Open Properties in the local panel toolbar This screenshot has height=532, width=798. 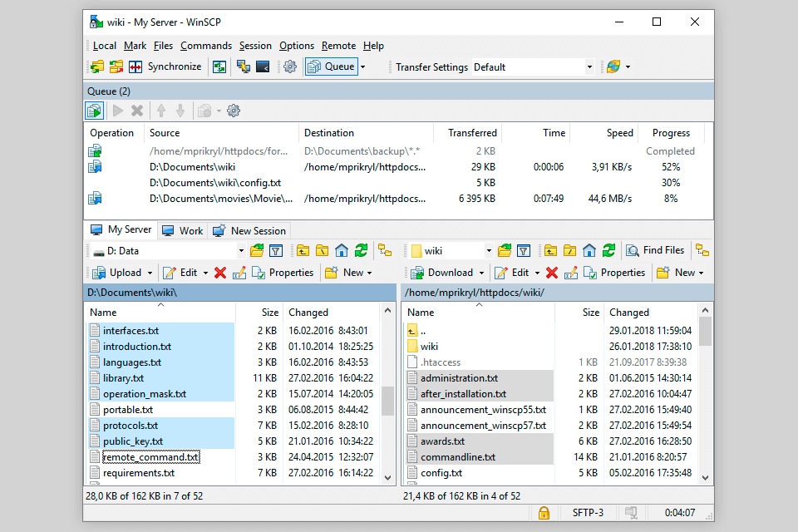pyautogui.click(x=283, y=273)
